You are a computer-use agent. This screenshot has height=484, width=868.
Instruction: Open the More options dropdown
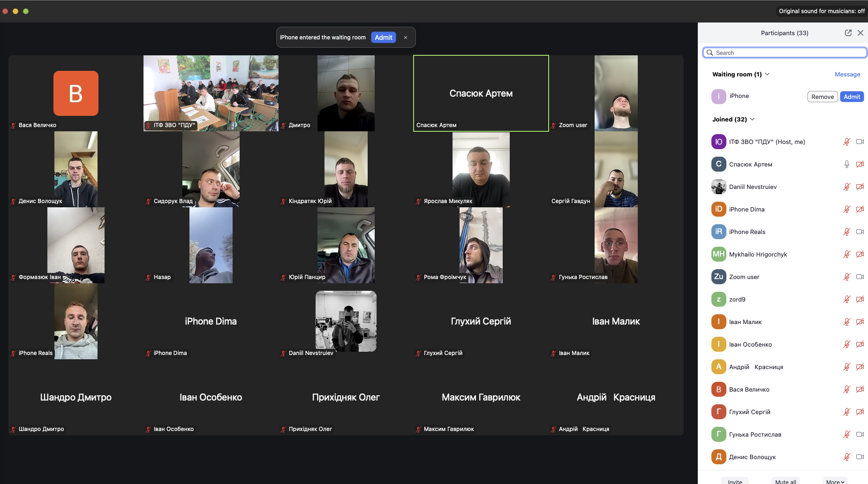(x=835, y=481)
